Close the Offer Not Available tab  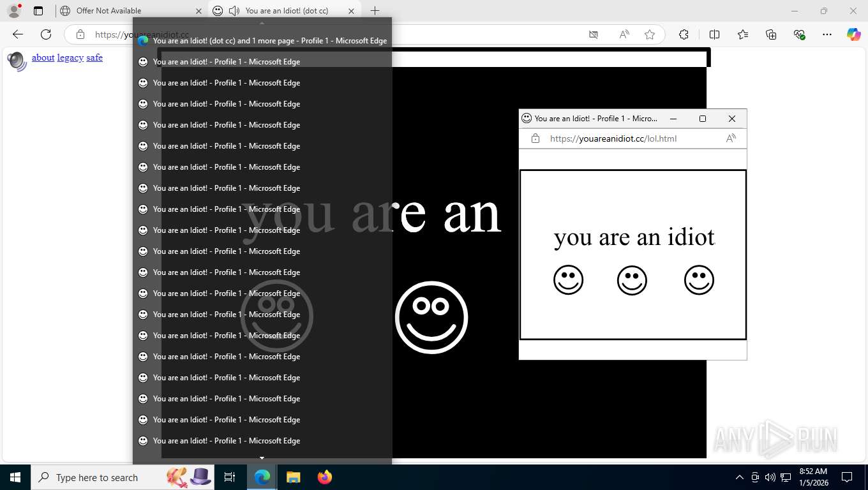point(198,11)
